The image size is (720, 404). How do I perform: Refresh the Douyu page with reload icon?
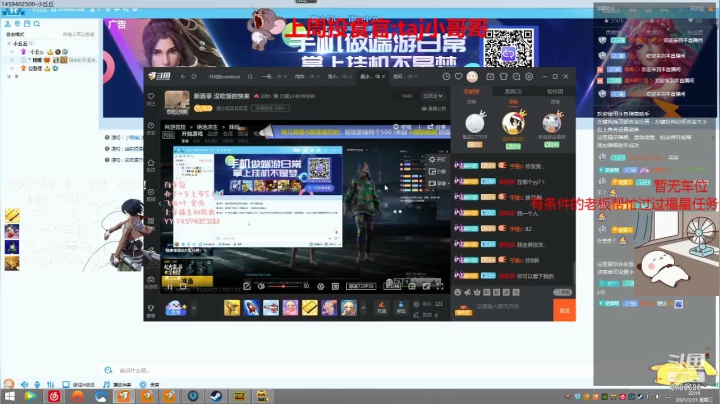pyautogui.click(x=194, y=77)
